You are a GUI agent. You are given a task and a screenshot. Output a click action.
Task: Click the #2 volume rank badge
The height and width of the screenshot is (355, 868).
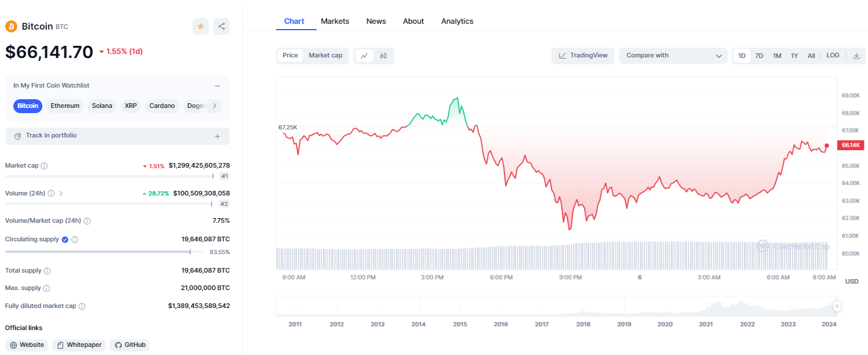click(224, 204)
